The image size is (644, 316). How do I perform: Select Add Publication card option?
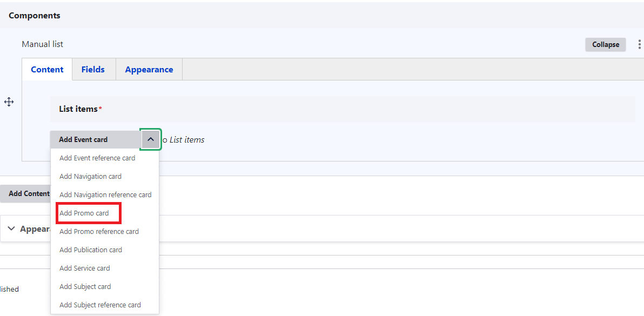[91, 250]
